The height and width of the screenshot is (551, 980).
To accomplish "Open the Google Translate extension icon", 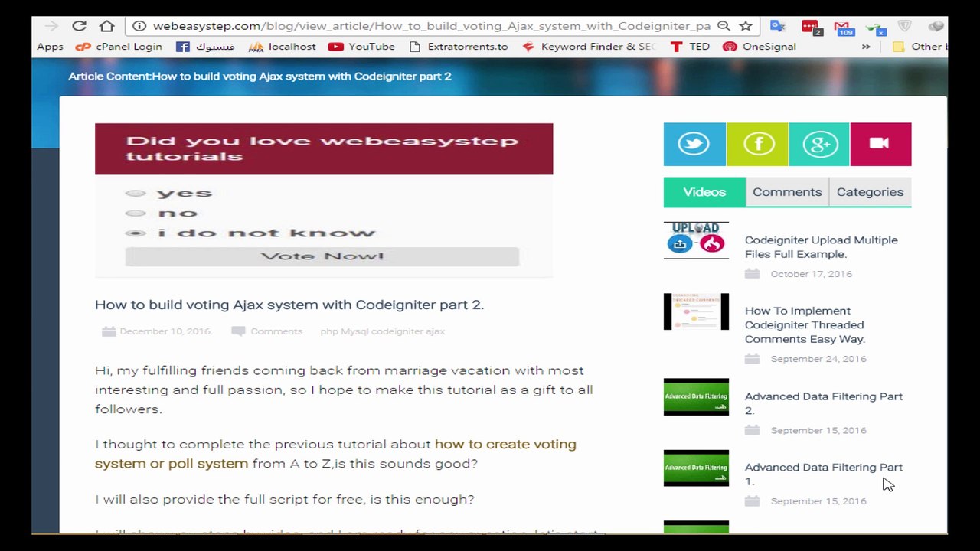I will pyautogui.click(x=778, y=26).
